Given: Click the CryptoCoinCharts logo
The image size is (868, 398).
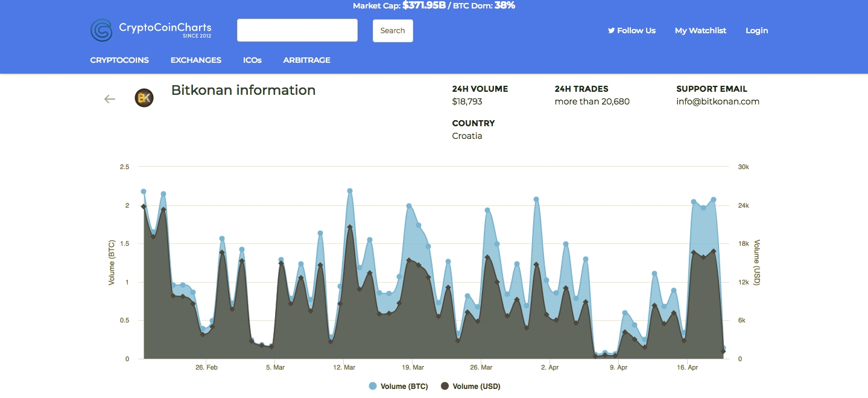Looking at the screenshot, I should 151,30.
